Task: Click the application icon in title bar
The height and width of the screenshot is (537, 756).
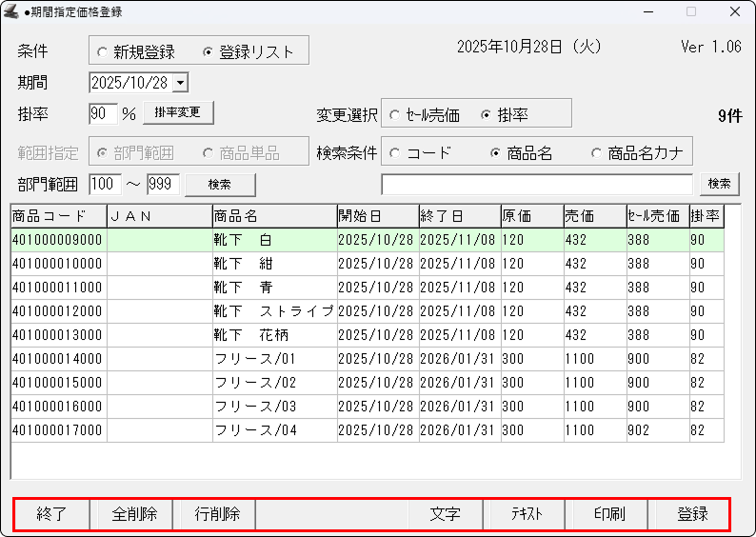Action: tap(10, 12)
